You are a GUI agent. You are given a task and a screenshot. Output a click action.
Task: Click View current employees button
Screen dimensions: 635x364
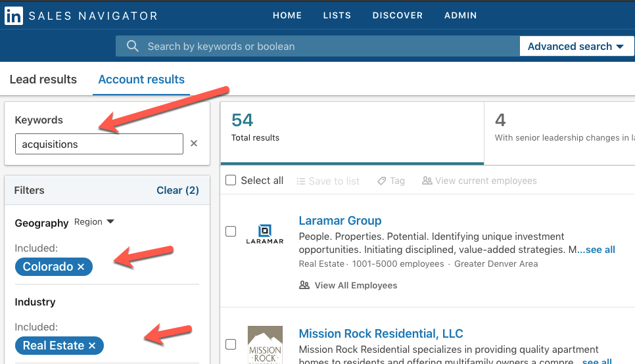point(479,181)
